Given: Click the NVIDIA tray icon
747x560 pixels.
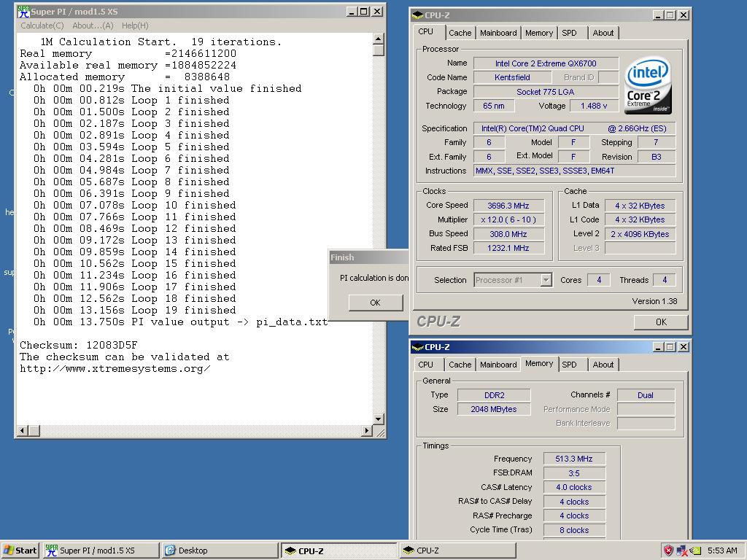Looking at the screenshot, I should tap(695, 551).
